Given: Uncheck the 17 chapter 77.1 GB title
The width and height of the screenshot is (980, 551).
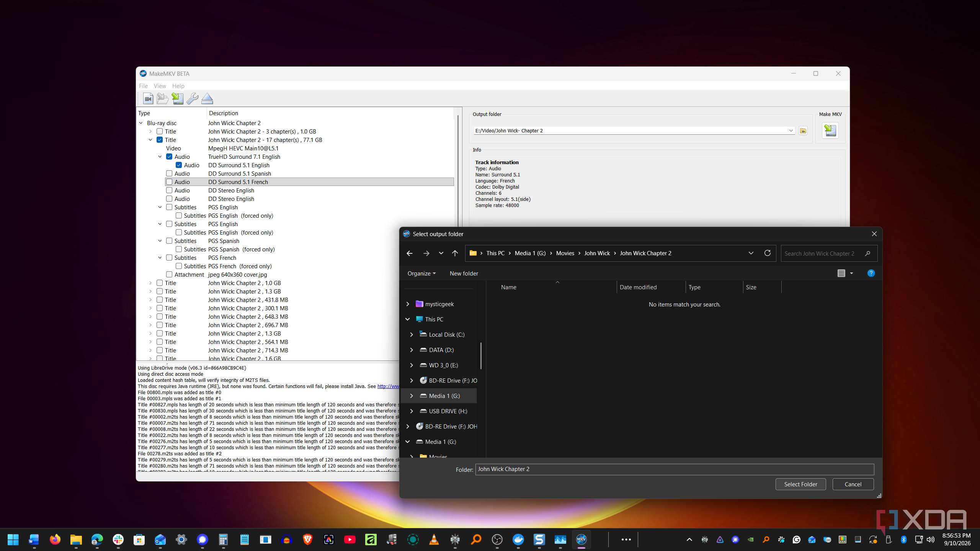Looking at the screenshot, I should pos(160,140).
